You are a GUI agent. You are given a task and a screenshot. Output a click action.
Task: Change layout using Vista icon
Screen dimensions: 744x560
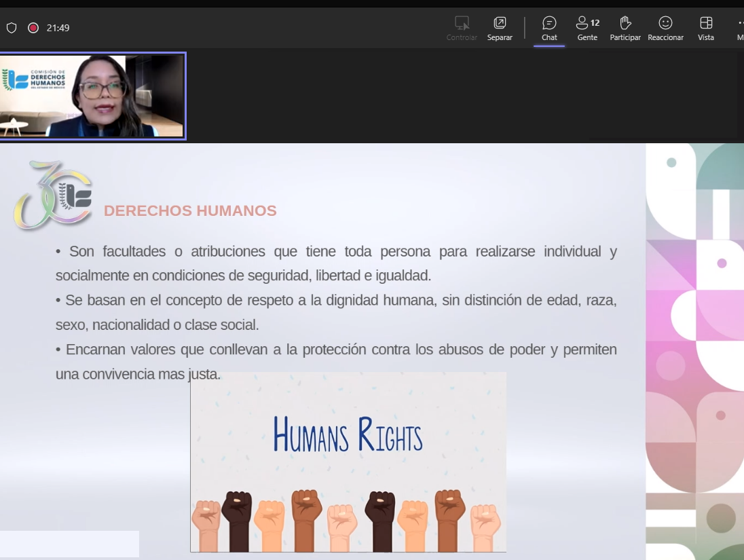click(x=706, y=29)
